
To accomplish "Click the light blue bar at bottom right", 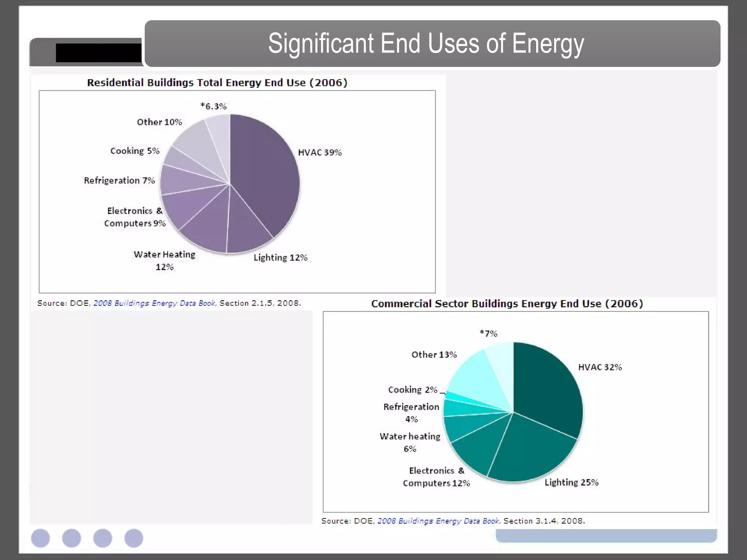I will coord(606,536).
